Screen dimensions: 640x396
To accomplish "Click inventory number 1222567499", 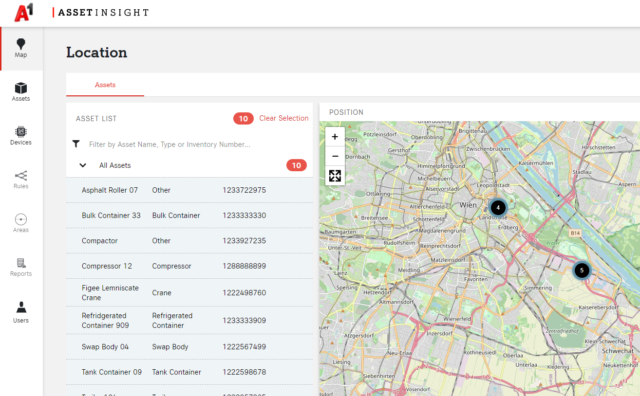I will coord(244,347).
